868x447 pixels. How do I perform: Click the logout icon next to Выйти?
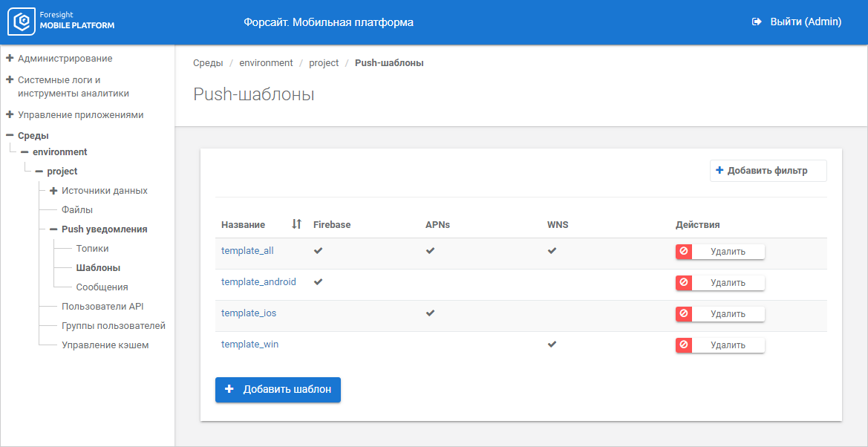click(757, 22)
